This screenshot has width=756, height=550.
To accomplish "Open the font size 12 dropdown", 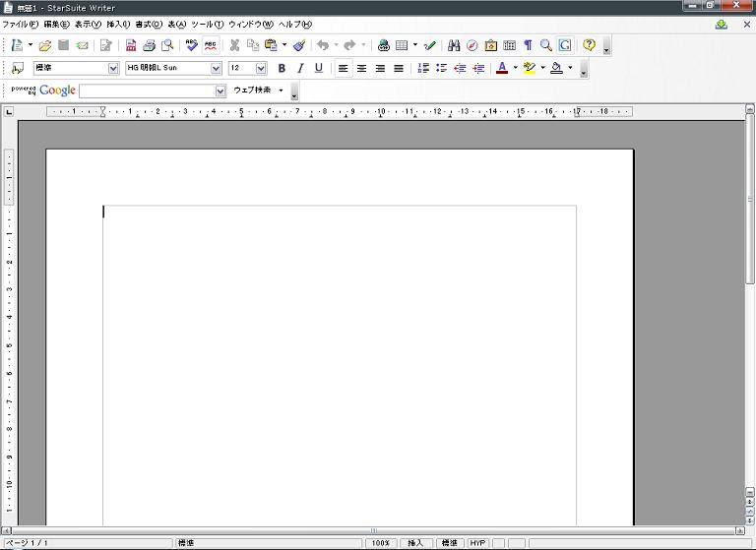I will (261, 68).
